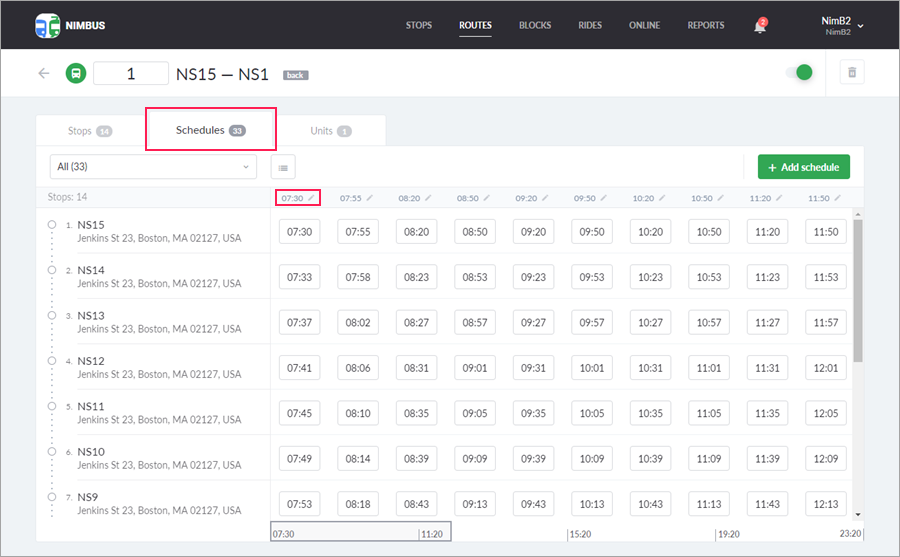The height and width of the screenshot is (557, 900).
Task: Click the timeline range bar at 07:30
Action: [x=360, y=532]
